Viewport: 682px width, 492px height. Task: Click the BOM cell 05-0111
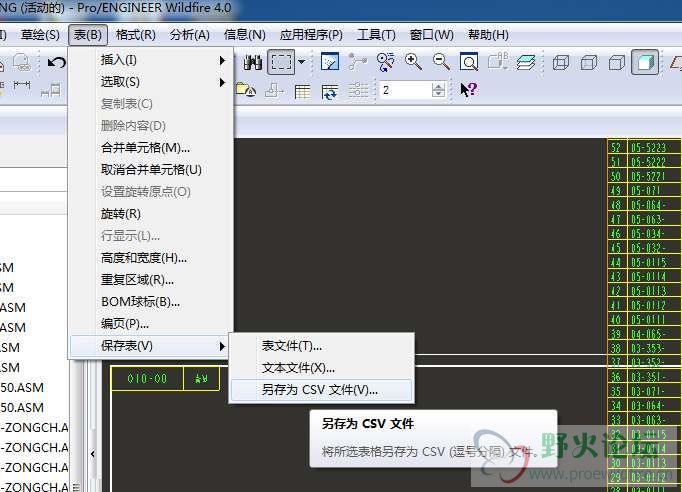pos(654,320)
